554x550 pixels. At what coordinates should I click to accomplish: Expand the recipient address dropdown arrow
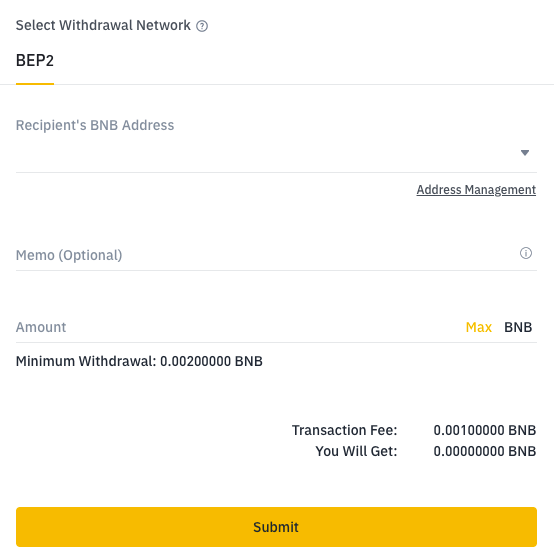click(525, 153)
